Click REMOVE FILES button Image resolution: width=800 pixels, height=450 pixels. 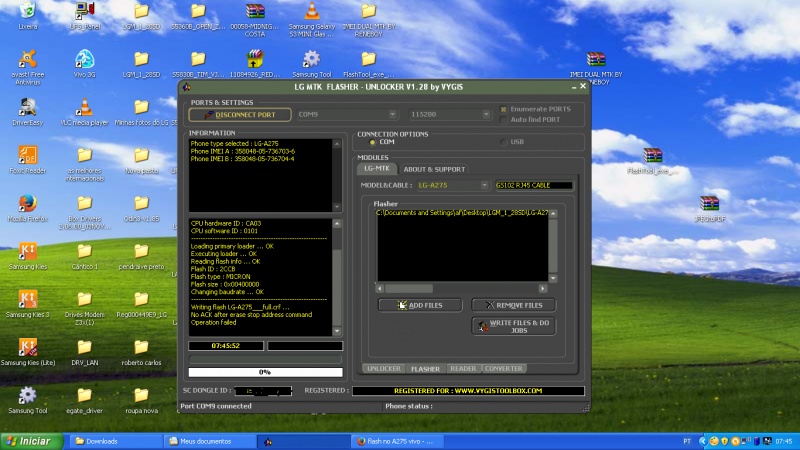click(x=513, y=305)
